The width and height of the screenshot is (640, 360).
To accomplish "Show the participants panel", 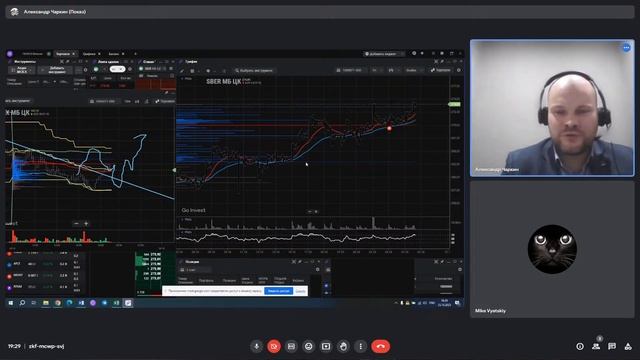I will (x=596, y=346).
